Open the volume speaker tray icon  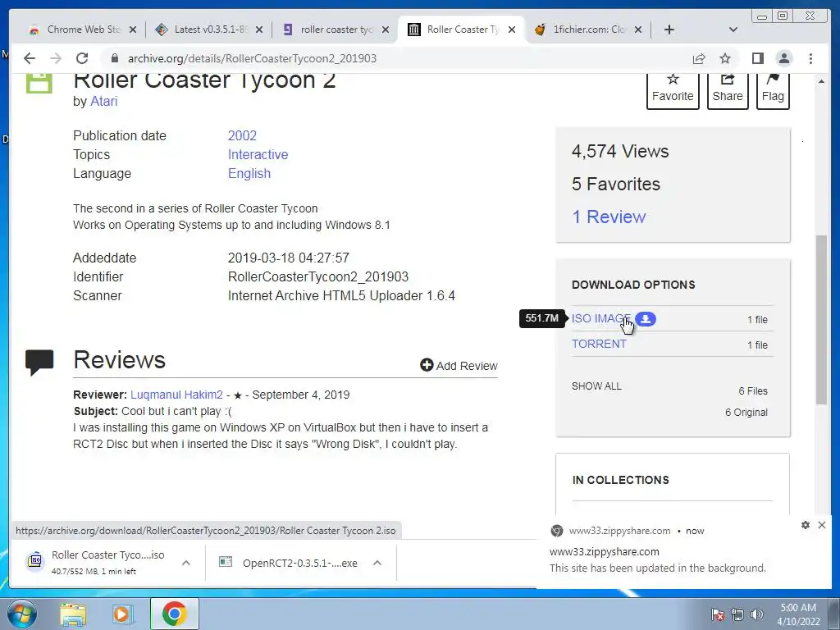[757, 614]
